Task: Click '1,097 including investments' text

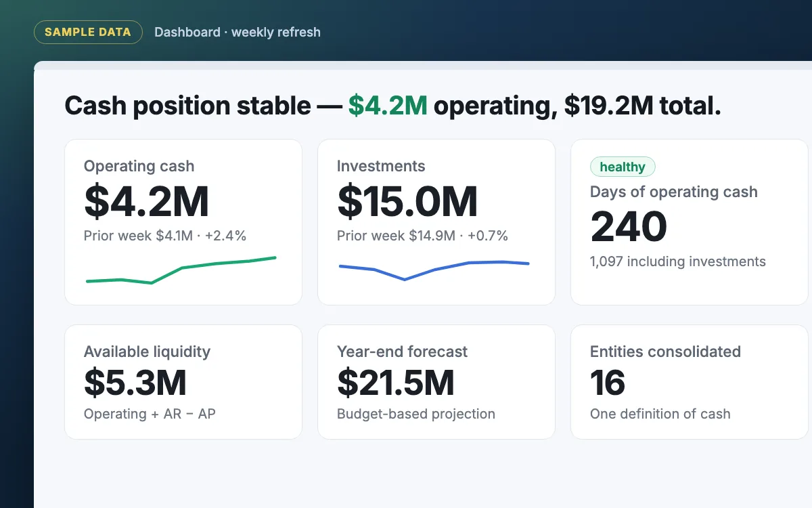Action: [x=678, y=261]
